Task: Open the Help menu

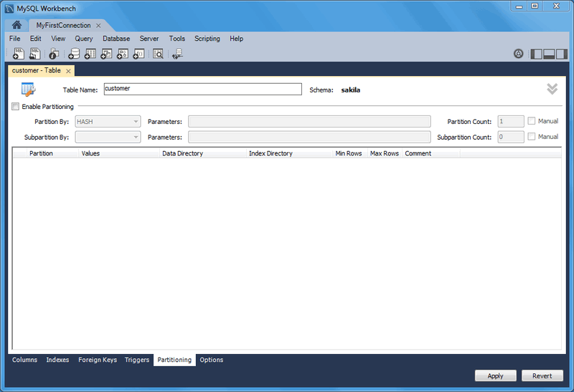Action: pyautogui.click(x=236, y=39)
